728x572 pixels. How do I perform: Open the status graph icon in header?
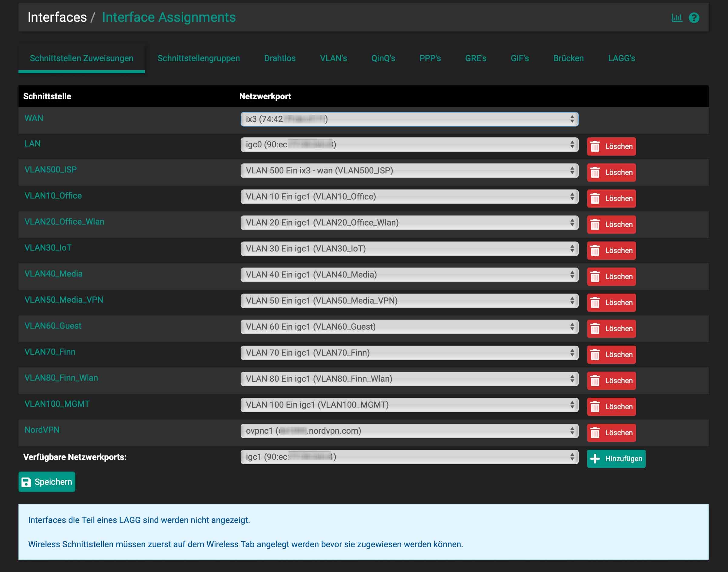tap(677, 18)
